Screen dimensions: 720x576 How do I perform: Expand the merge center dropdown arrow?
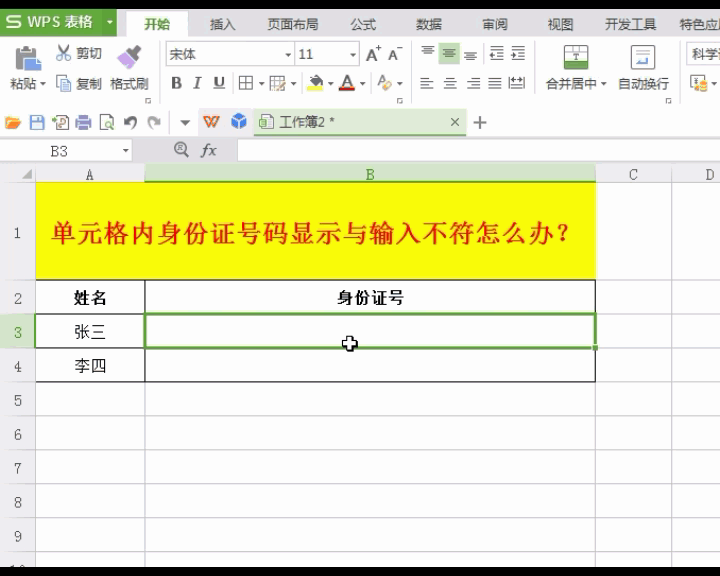pyautogui.click(x=603, y=84)
